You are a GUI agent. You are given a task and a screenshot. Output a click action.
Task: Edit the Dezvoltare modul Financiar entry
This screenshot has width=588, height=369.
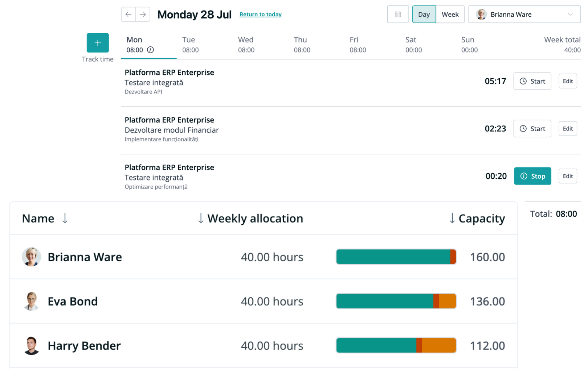tap(568, 129)
